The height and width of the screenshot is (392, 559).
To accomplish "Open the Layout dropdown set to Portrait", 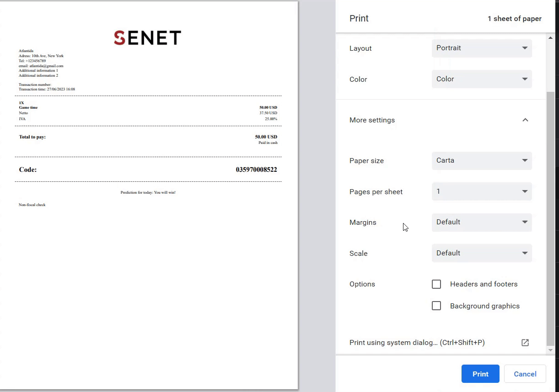I will 481,48.
